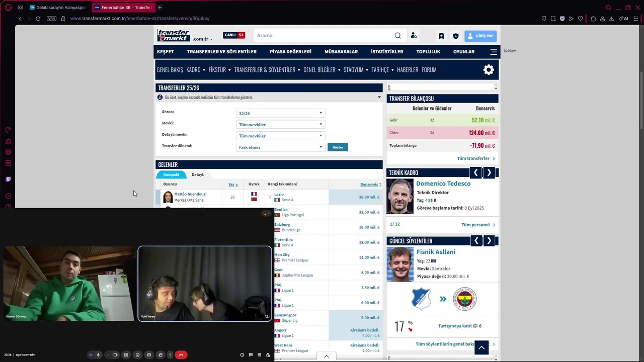Open the CANLI live scores badge

pos(234,35)
